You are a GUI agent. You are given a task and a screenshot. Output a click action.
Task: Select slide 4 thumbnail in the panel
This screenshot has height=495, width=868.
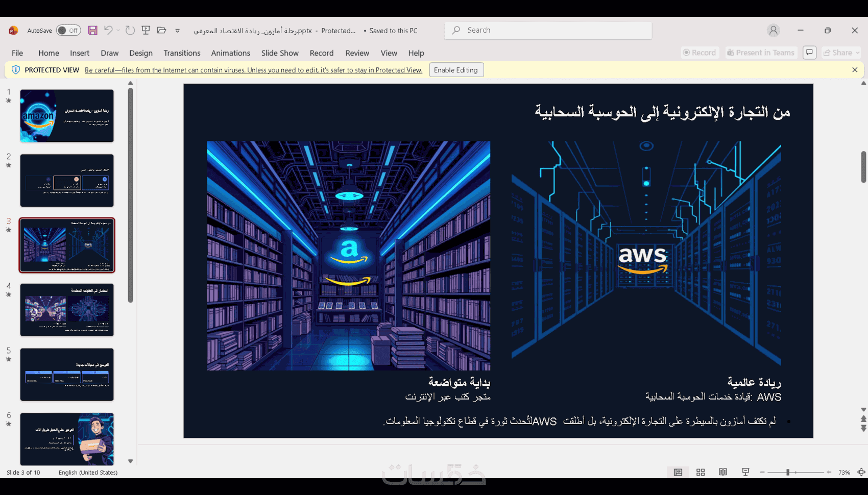click(x=67, y=310)
